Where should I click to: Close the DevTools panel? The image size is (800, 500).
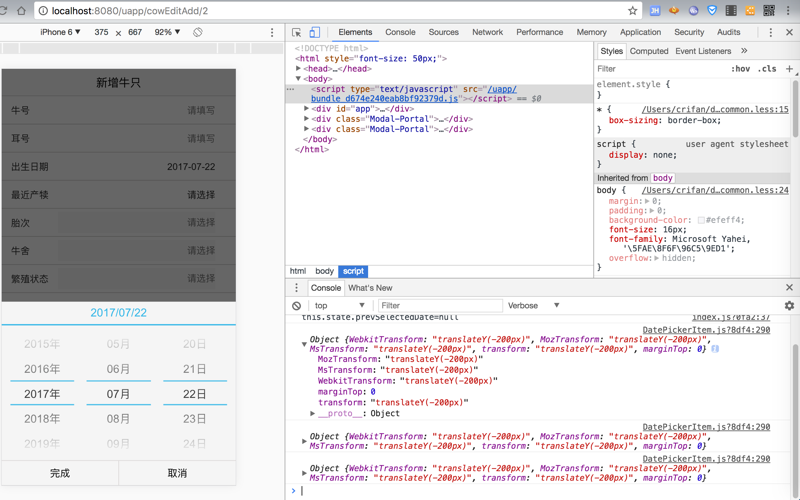point(789,32)
